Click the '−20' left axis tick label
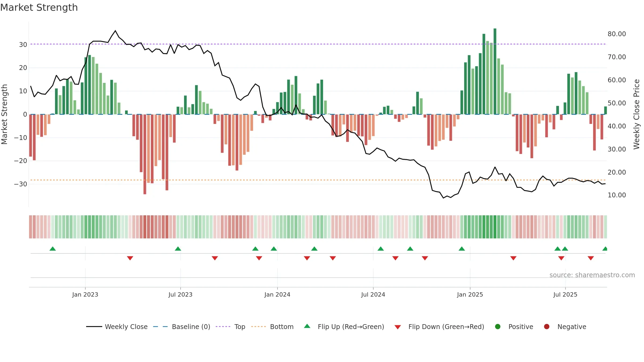 point(21,161)
